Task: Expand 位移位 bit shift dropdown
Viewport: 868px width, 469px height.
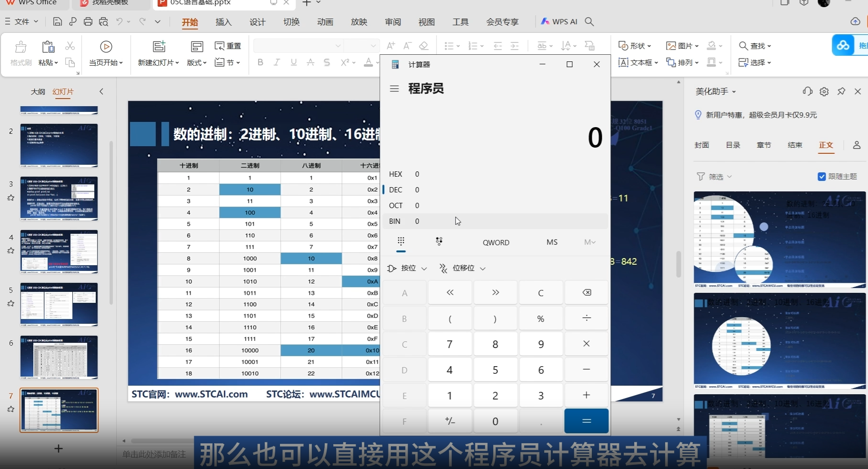Action: click(462, 269)
